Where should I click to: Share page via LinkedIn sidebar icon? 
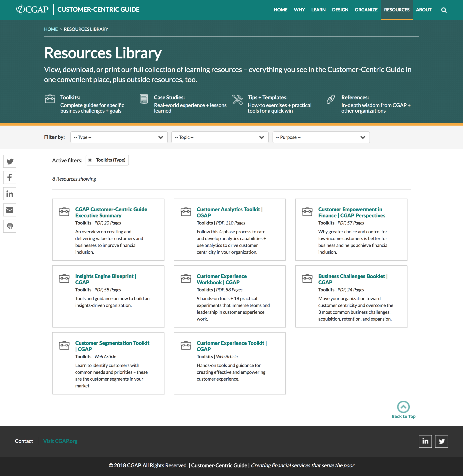click(10, 194)
